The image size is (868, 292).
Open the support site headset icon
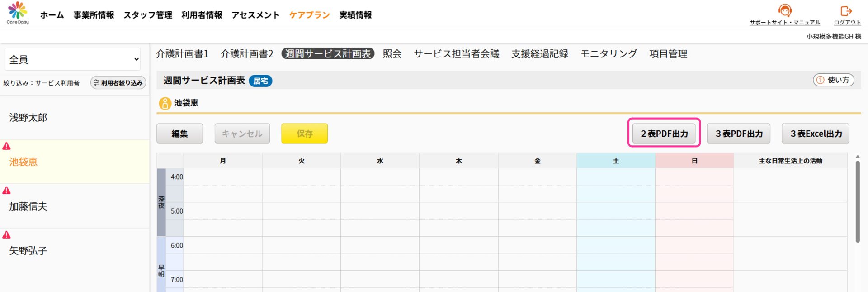pyautogui.click(x=784, y=10)
